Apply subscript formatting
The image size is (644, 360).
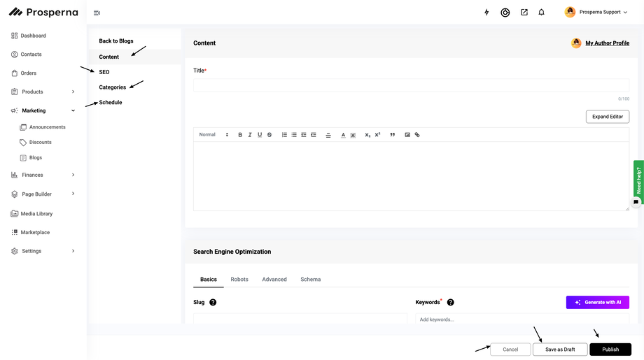[x=367, y=135]
